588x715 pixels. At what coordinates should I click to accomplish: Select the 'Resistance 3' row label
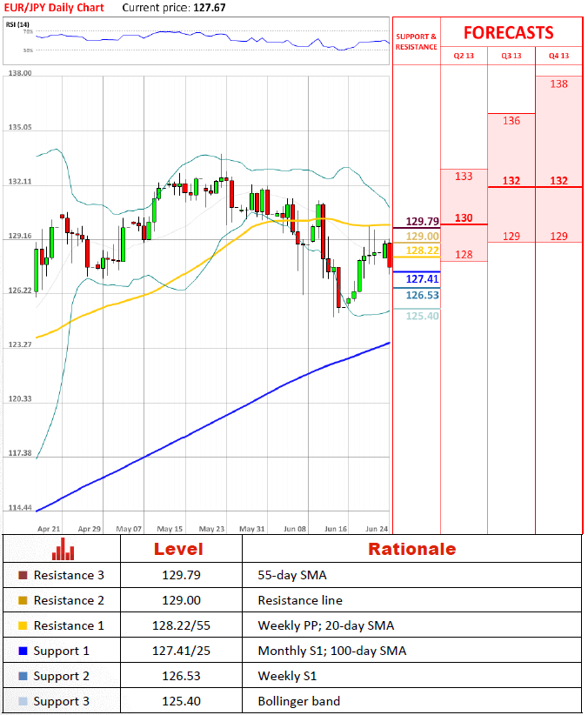[x=69, y=575]
